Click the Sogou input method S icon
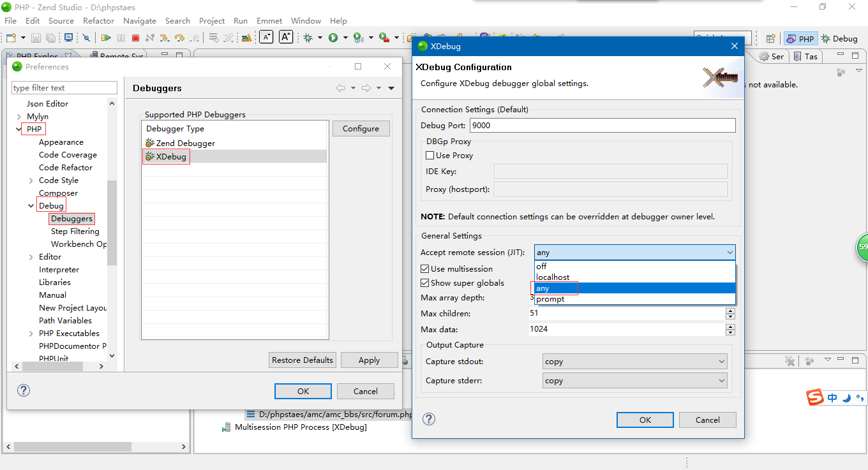 815,397
